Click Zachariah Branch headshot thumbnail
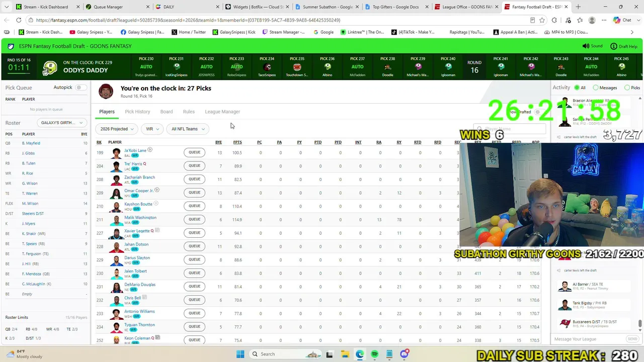 coord(117,179)
